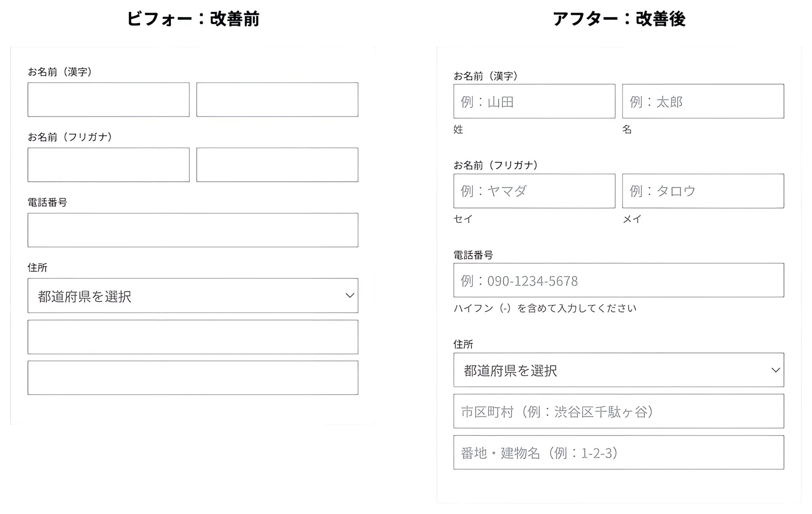The height and width of the screenshot is (514, 812).
Task: Focus the field with placeholder 例：タロウ
Action: [x=703, y=191]
